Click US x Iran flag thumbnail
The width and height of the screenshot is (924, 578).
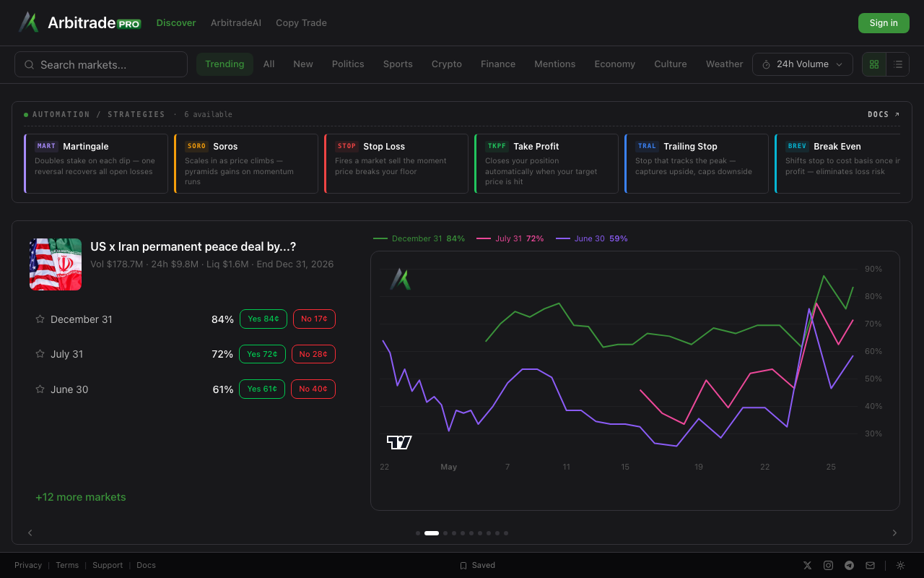[56, 264]
